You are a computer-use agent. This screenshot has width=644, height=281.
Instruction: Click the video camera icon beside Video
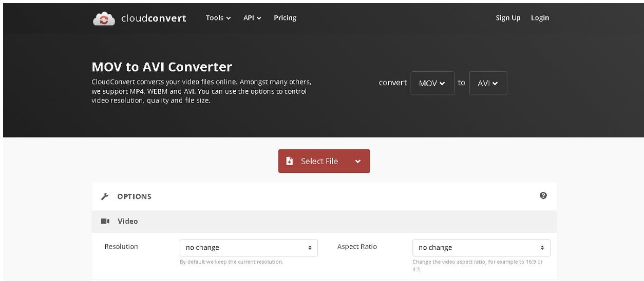[105, 221]
